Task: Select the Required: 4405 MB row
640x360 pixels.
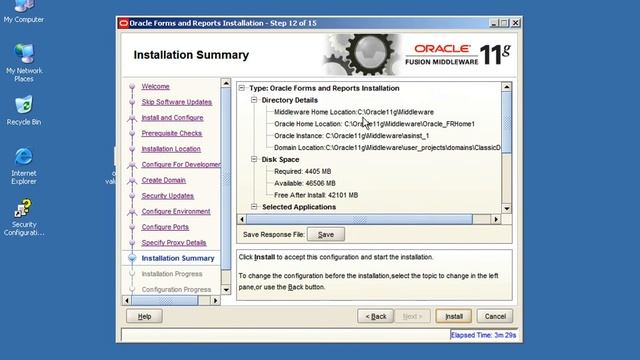Action: click(302, 171)
